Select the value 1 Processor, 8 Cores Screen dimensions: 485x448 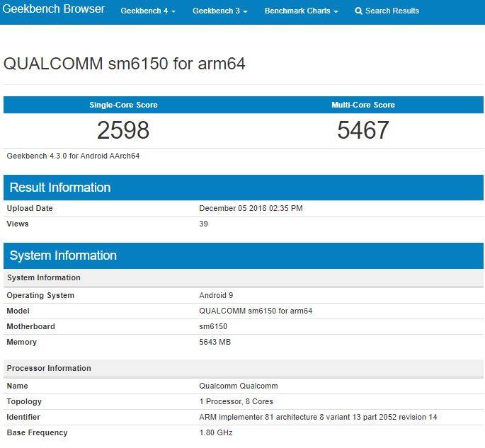coord(236,401)
